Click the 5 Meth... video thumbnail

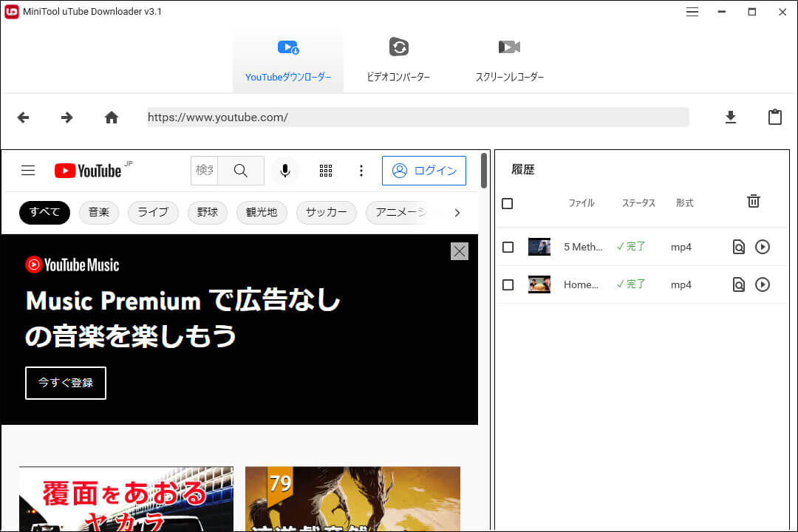[539, 247]
